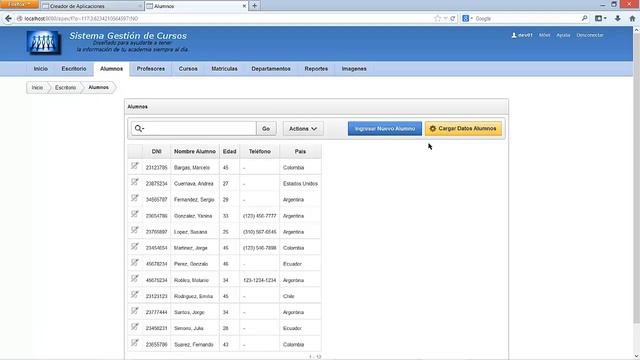This screenshot has width=640, height=360.
Task: Edit the Fernandez, Sergio row icon
Action: click(x=135, y=198)
